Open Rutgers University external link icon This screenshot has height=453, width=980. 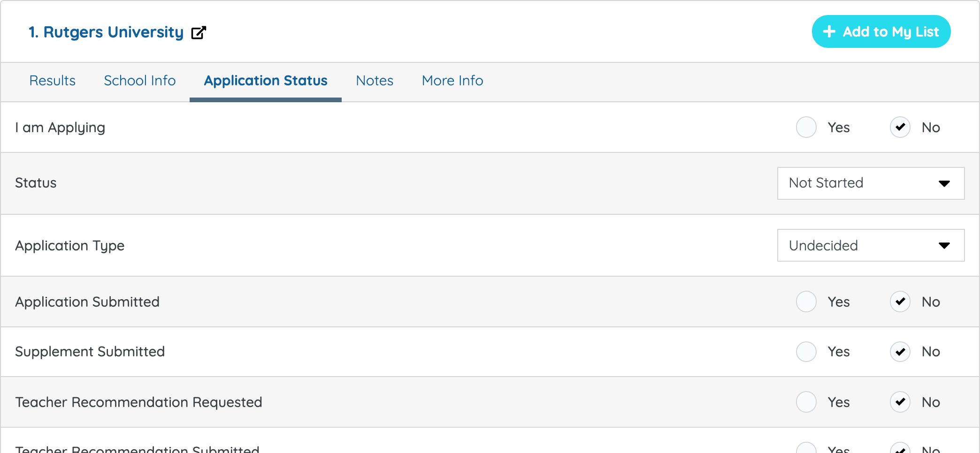(199, 32)
